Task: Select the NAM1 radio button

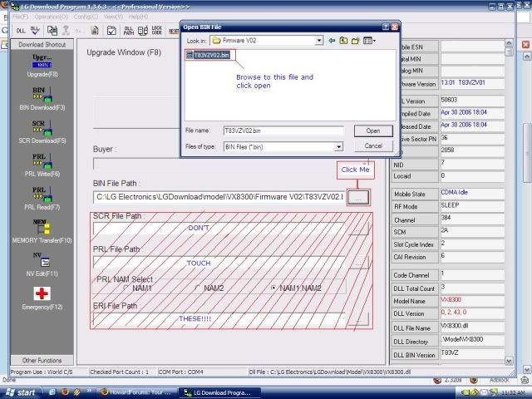Action: click(x=126, y=288)
